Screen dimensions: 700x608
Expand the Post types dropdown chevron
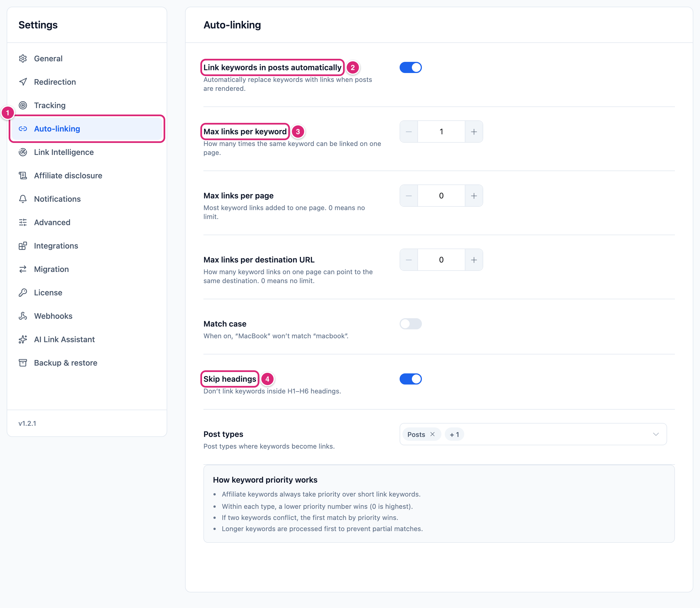(x=655, y=434)
